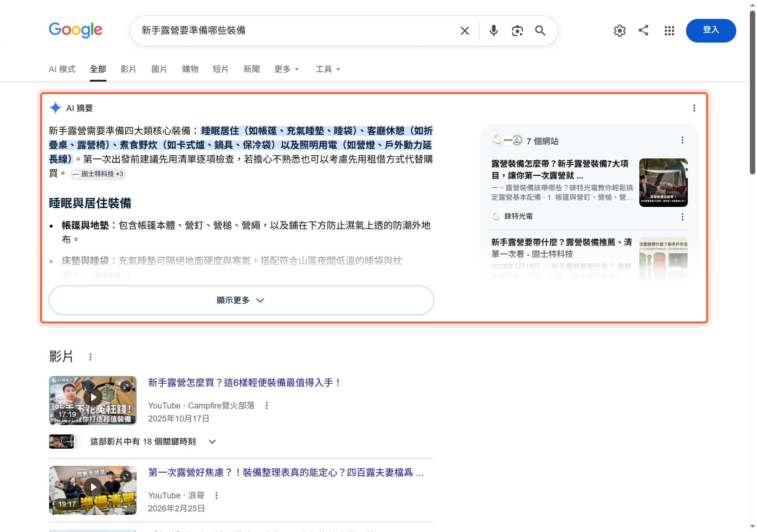Open 新手露營要帶什麼 固士特科技 link
Screen dimensions: 757x532
(x=562, y=248)
